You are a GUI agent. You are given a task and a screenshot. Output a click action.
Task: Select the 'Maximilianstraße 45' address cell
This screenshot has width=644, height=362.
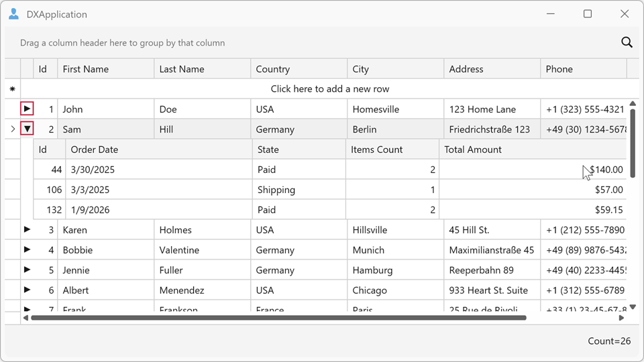tap(492, 250)
